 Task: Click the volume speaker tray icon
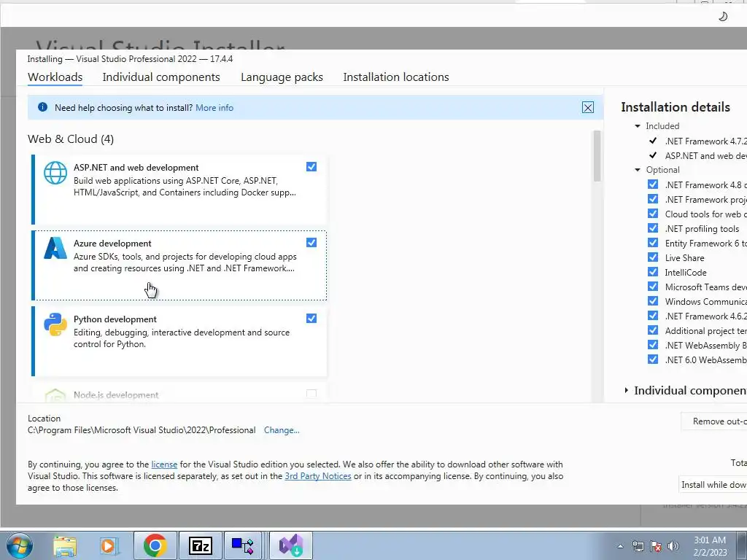pos(673,546)
